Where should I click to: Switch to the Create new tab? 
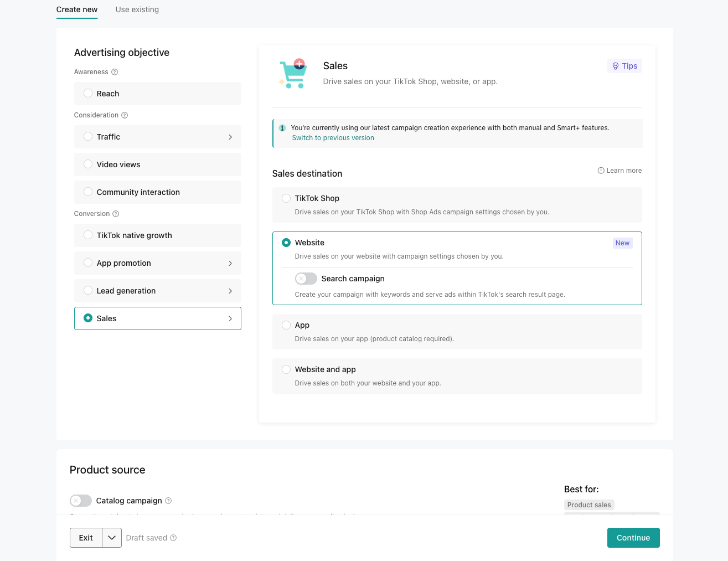tap(77, 9)
